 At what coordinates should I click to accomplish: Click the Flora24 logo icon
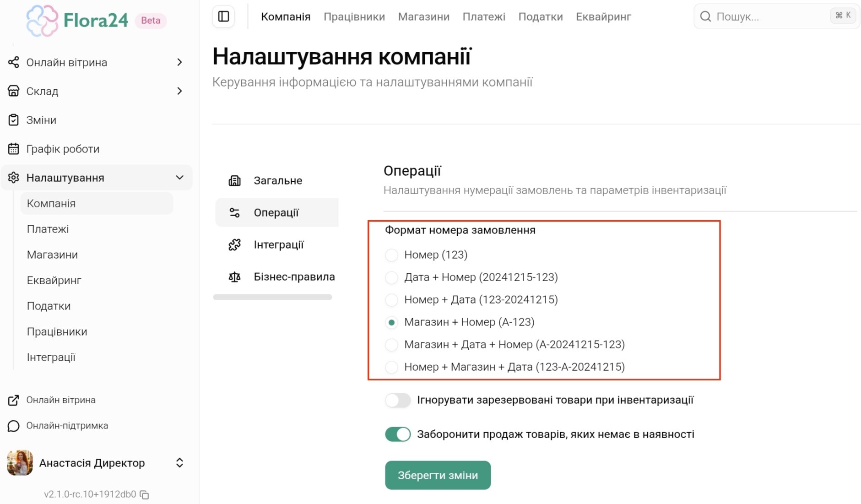click(42, 21)
